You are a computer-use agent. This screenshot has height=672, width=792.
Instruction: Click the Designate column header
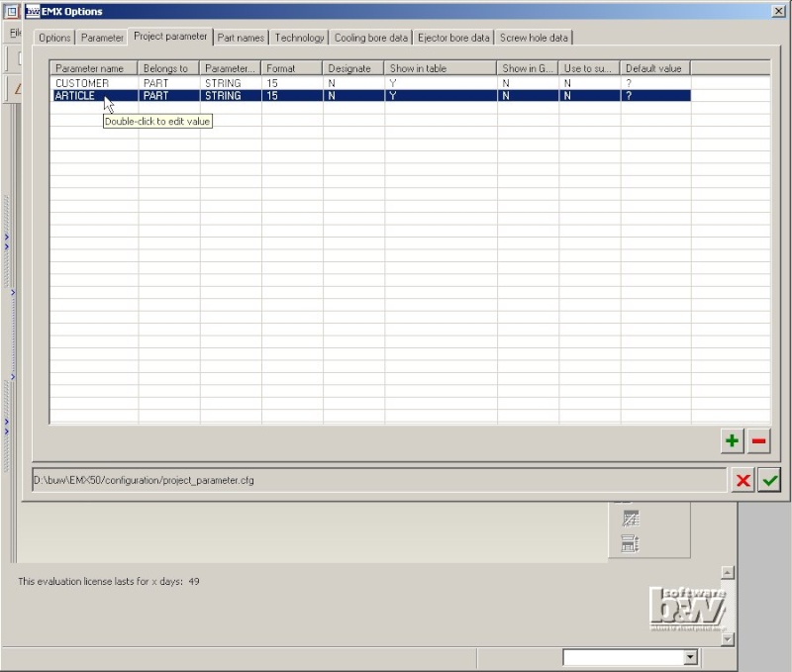coord(353,68)
